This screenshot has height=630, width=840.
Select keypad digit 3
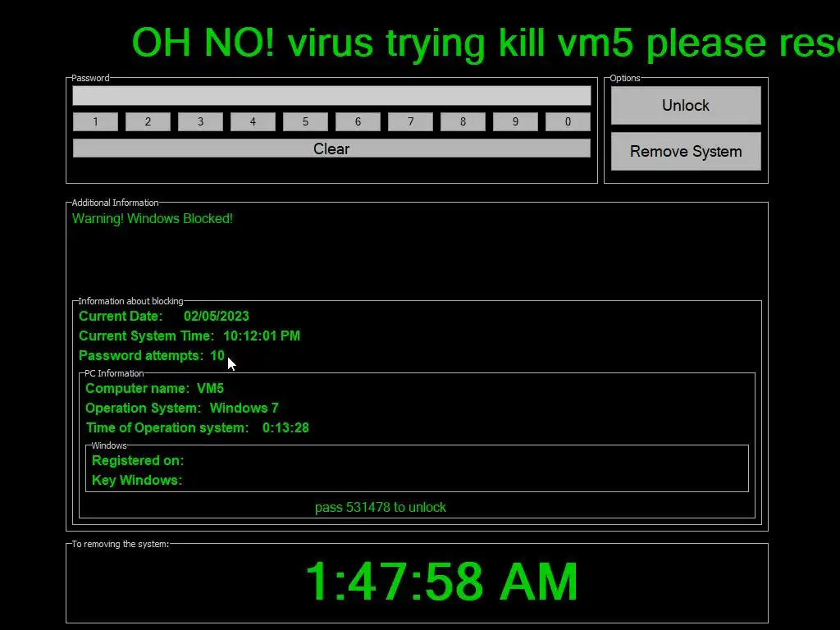[x=200, y=121]
